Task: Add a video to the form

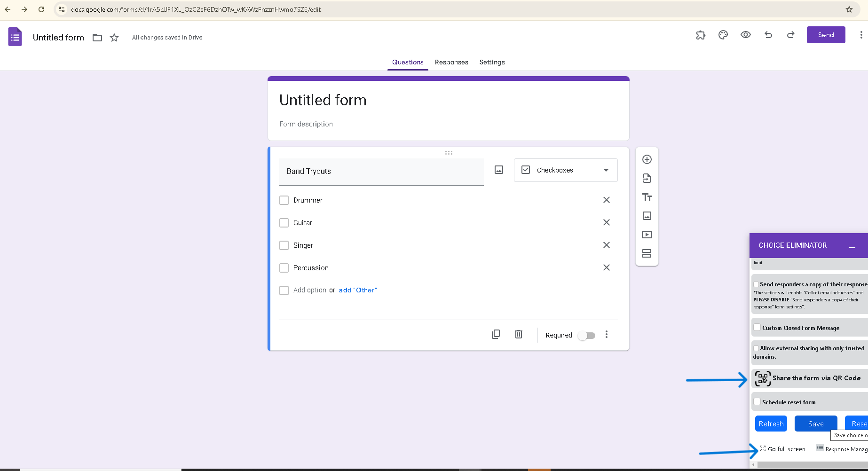Action: pos(647,235)
